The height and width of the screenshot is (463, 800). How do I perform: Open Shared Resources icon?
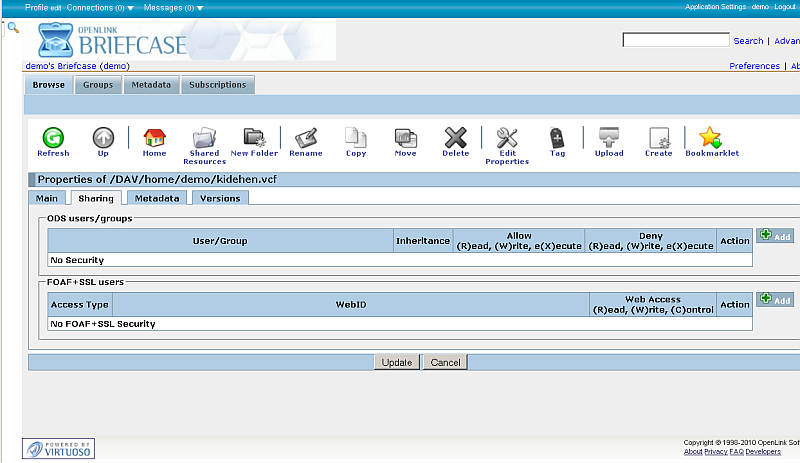[204, 137]
